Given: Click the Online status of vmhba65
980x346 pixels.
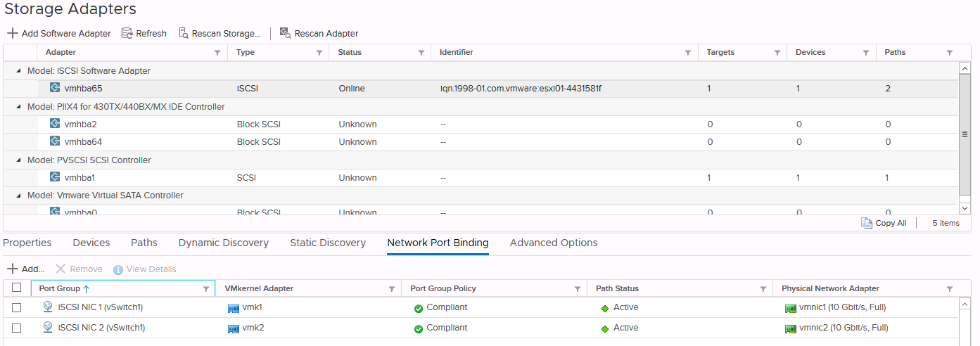Looking at the screenshot, I should (352, 89).
